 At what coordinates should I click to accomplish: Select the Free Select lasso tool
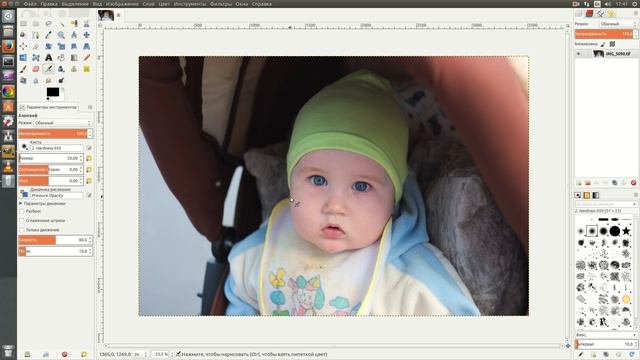click(x=49, y=24)
